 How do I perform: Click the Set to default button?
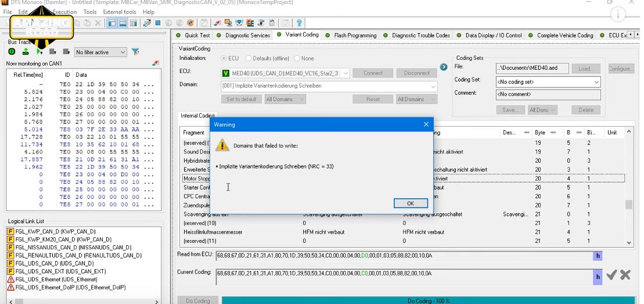point(242,99)
